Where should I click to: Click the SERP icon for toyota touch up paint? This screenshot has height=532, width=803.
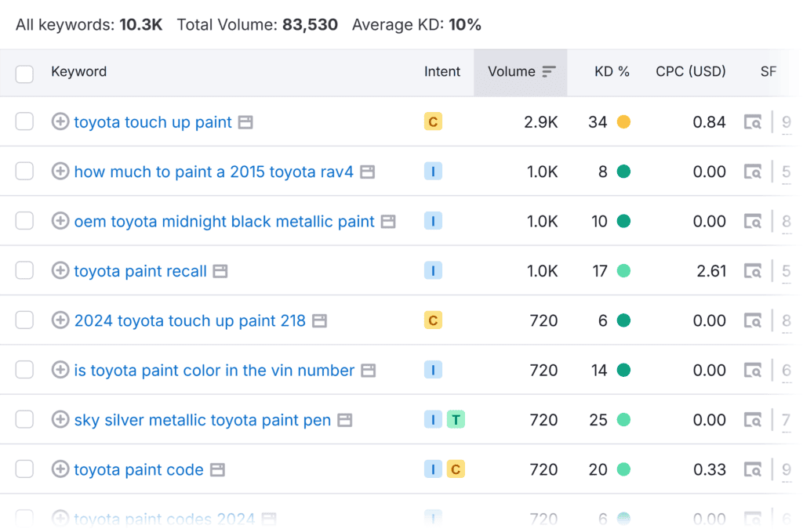(753, 122)
